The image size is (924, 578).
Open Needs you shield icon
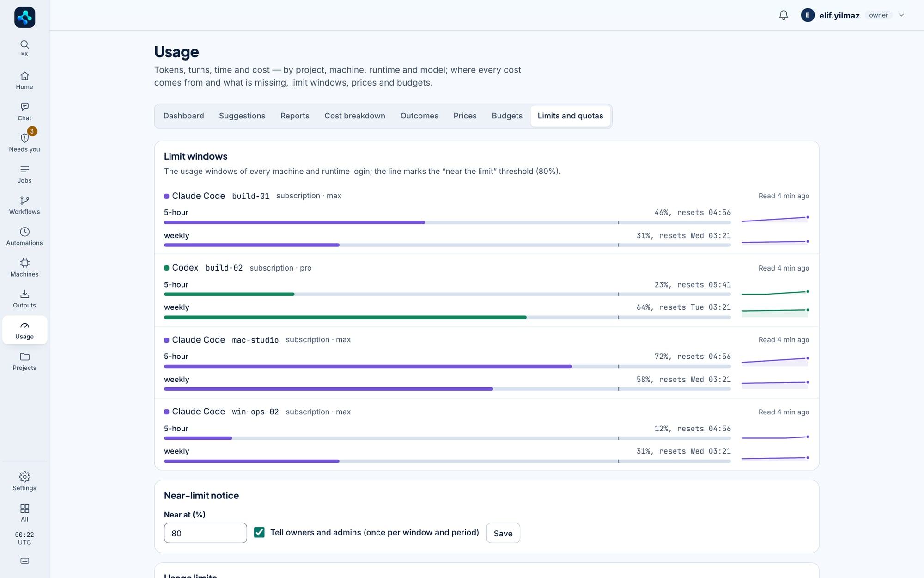(24, 138)
